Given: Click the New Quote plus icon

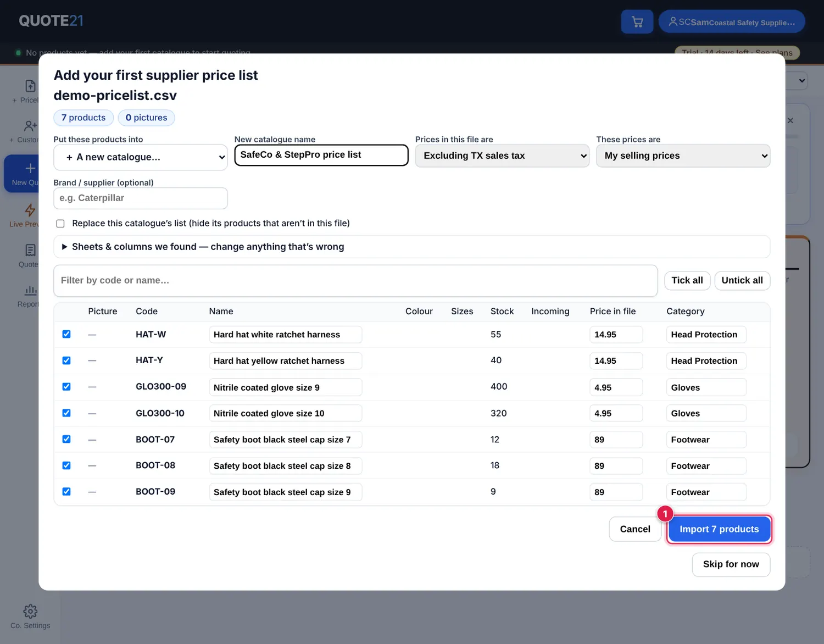Looking at the screenshot, I should pos(30,168).
